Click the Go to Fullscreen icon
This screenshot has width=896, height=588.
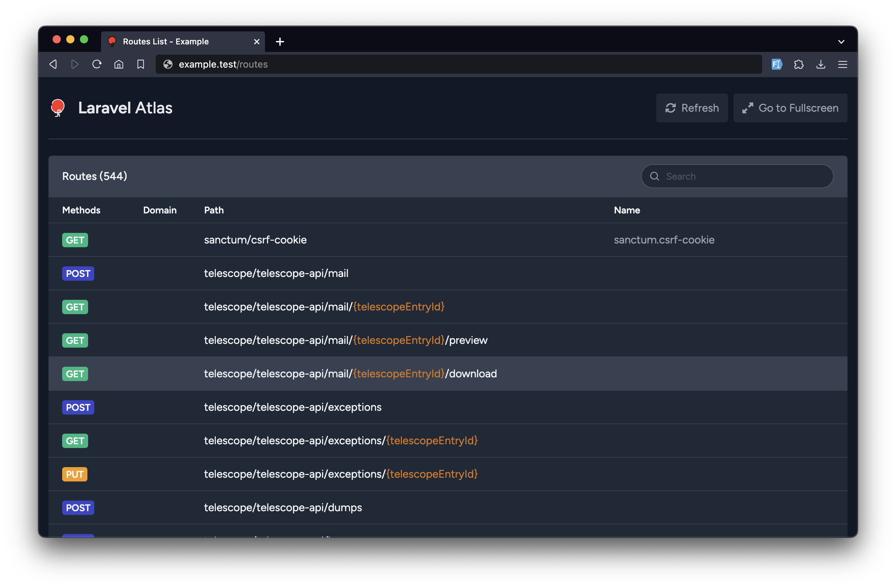click(x=747, y=108)
